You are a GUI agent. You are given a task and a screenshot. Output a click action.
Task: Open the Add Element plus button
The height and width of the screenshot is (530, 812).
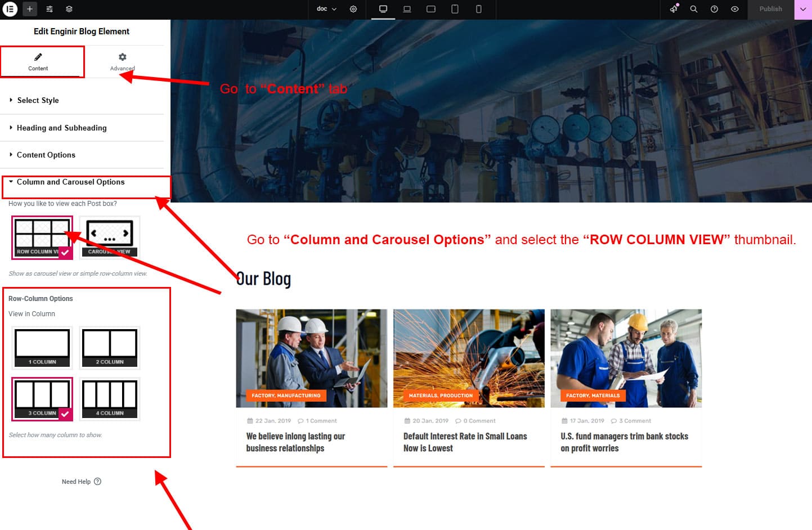[x=30, y=9]
